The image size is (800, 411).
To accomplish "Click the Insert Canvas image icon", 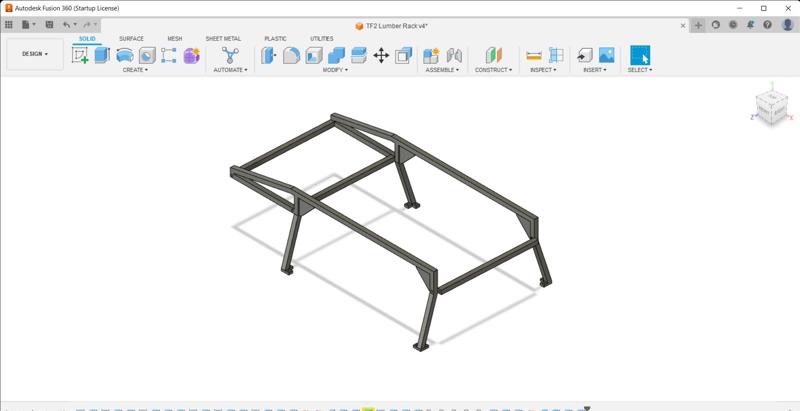I will coord(607,55).
